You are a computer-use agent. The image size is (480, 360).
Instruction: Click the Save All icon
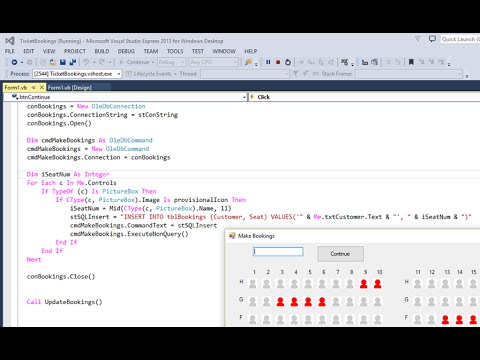[x=73, y=62]
